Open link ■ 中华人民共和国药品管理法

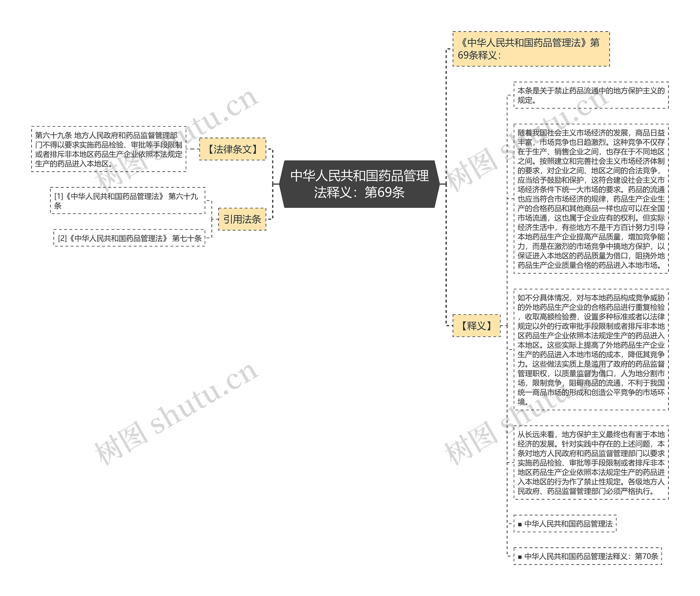565,524
